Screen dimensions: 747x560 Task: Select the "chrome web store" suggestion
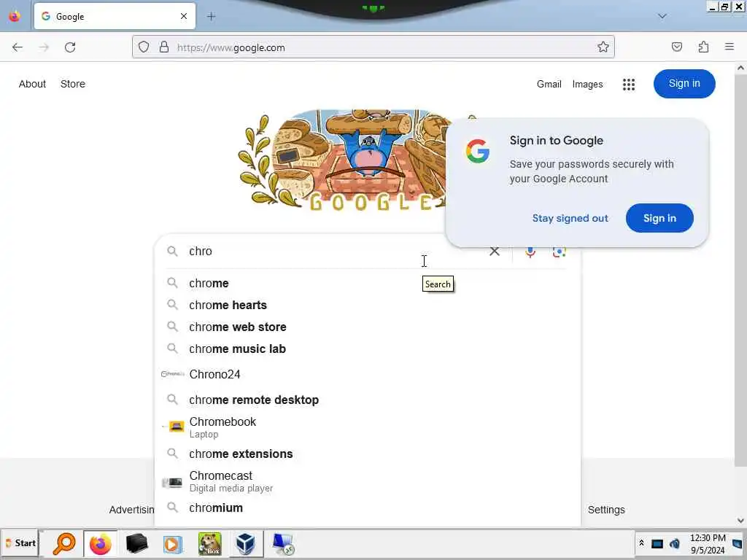[x=367, y=327]
